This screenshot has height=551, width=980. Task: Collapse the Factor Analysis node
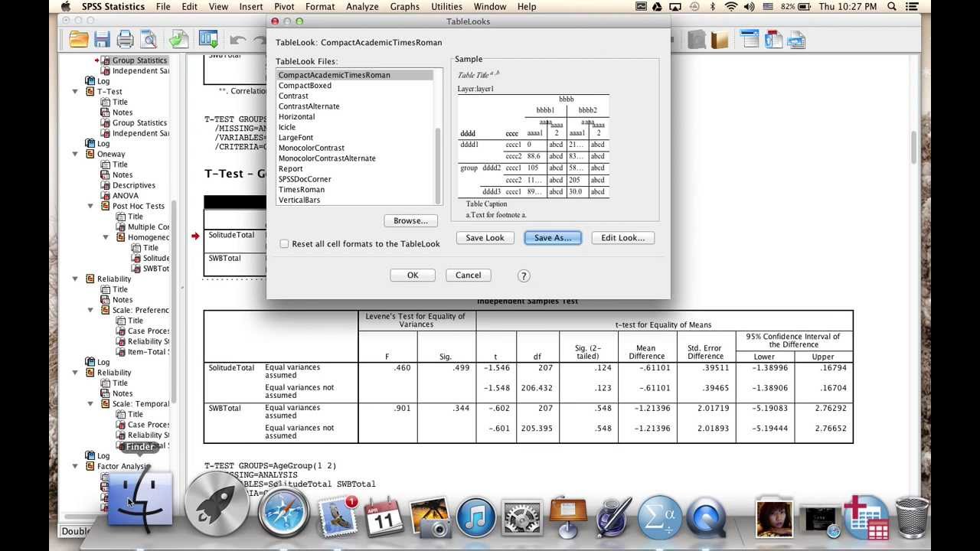click(75, 466)
